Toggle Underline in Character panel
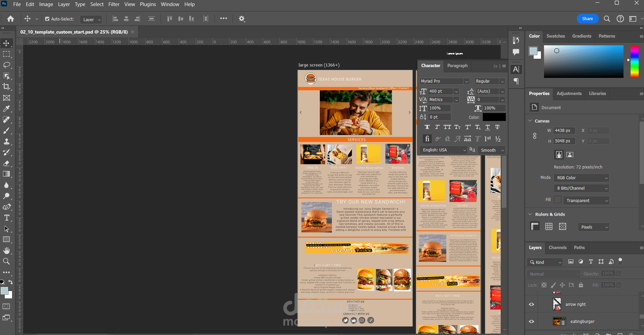 (488, 127)
